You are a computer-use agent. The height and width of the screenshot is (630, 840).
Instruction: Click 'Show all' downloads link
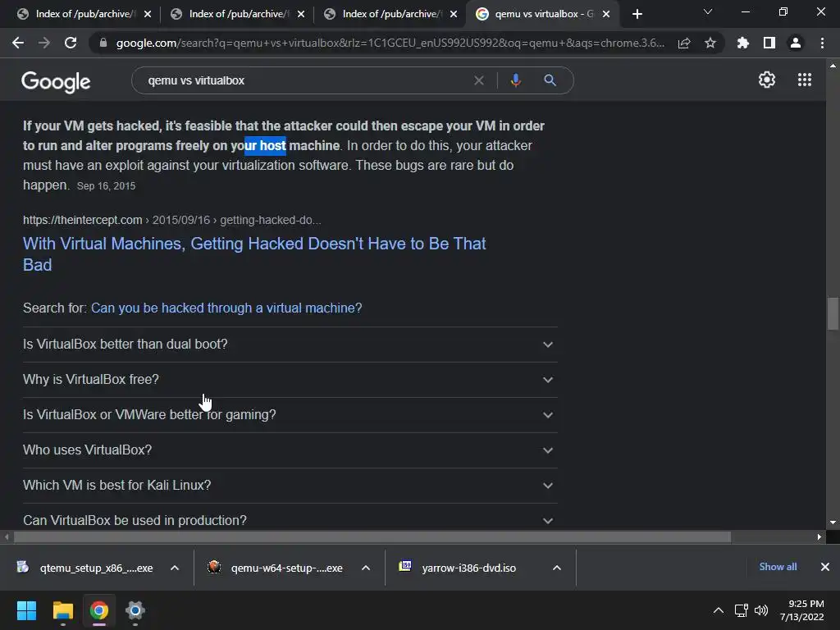778,567
